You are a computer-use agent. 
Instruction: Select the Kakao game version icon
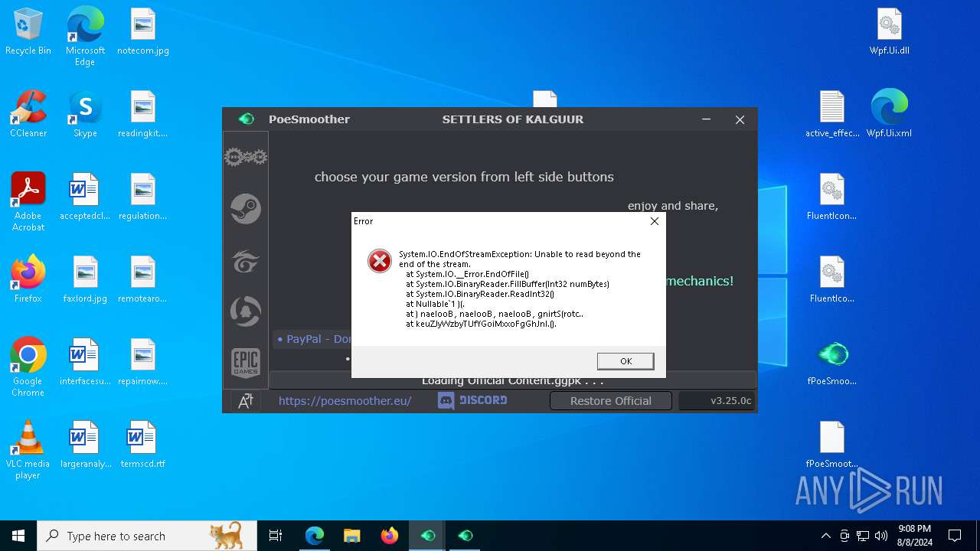[x=246, y=312]
